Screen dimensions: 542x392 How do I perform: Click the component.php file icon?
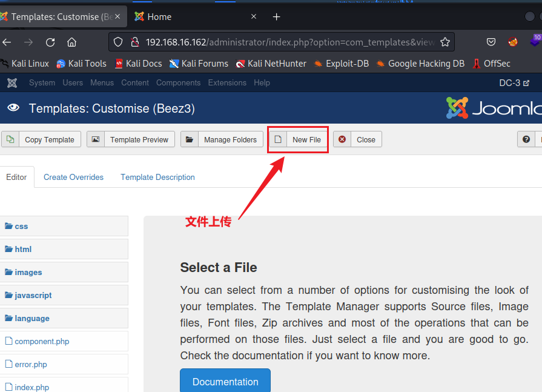click(9, 341)
